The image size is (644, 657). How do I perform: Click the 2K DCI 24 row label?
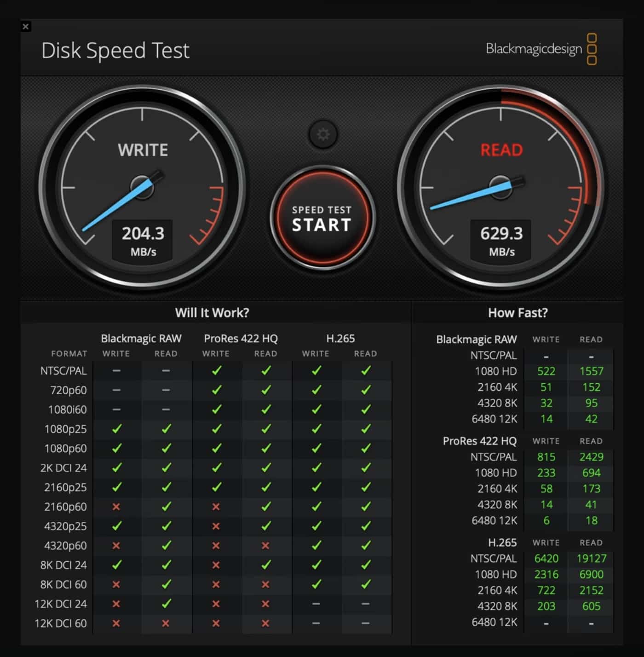(x=63, y=468)
